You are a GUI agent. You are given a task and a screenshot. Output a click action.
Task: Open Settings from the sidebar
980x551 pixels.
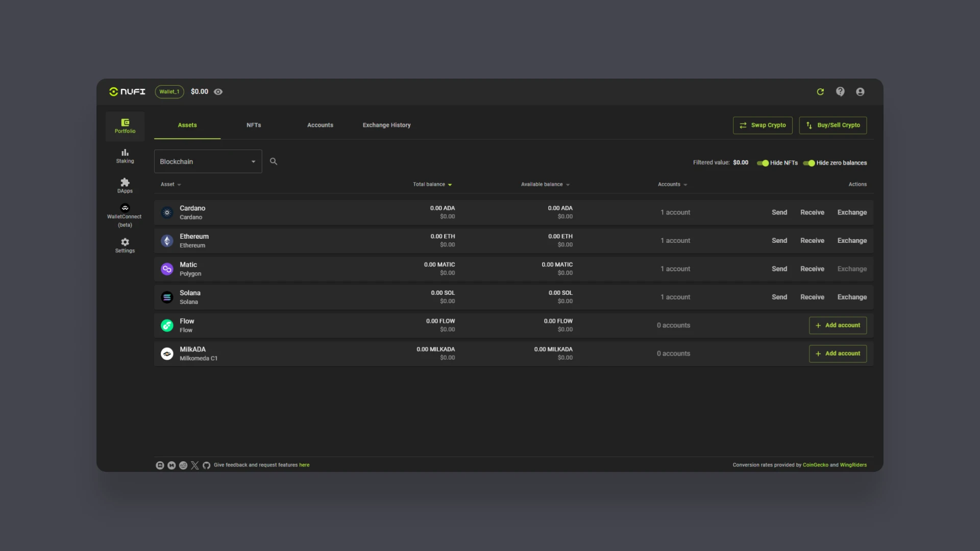point(125,245)
